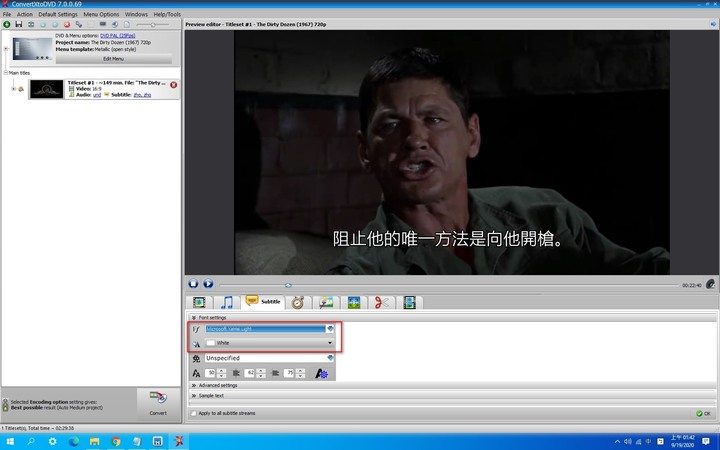
Task: Open the scissors cut tab
Action: [382, 302]
